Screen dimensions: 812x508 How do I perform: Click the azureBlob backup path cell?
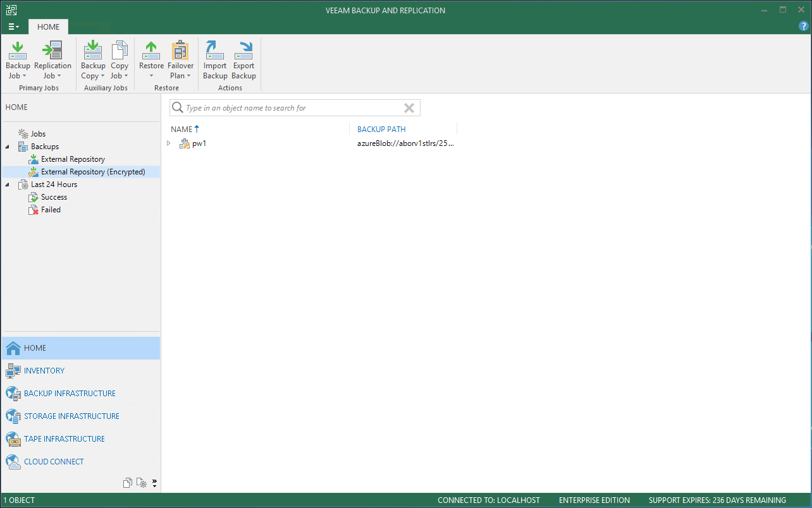[x=405, y=143]
